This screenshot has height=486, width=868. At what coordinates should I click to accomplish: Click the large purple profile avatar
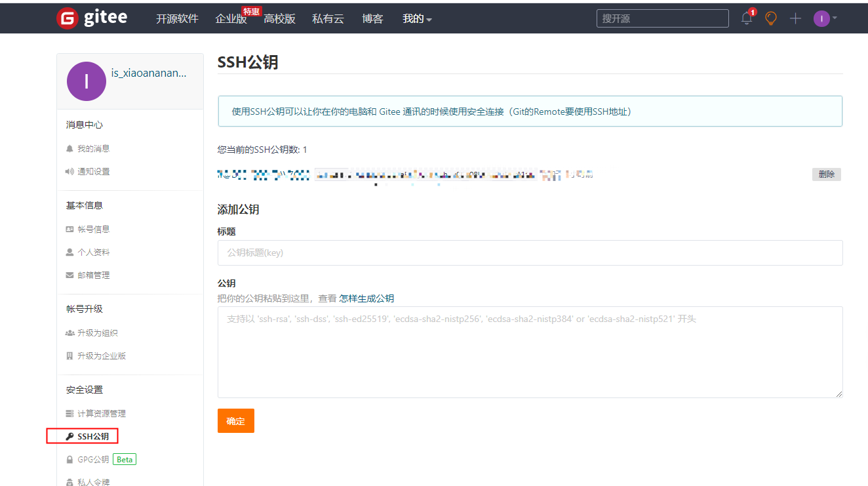pyautogui.click(x=87, y=81)
